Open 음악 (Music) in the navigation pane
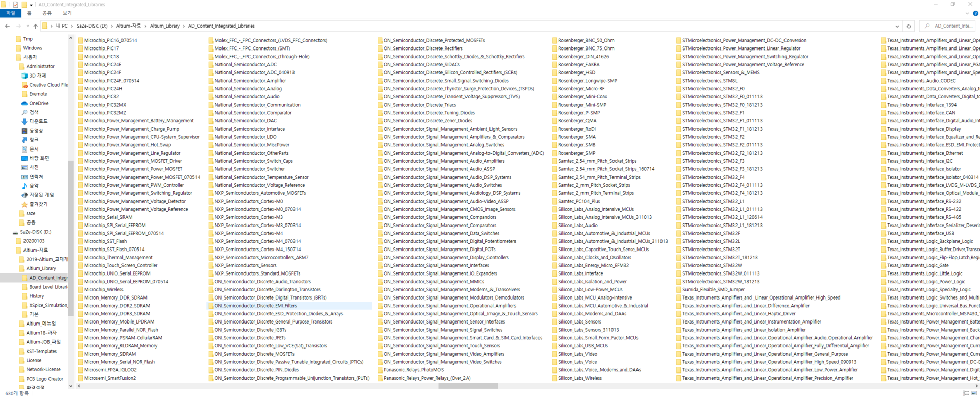Image resolution: width=980 pixels, height=398 pixels. [x=30, y=186]
